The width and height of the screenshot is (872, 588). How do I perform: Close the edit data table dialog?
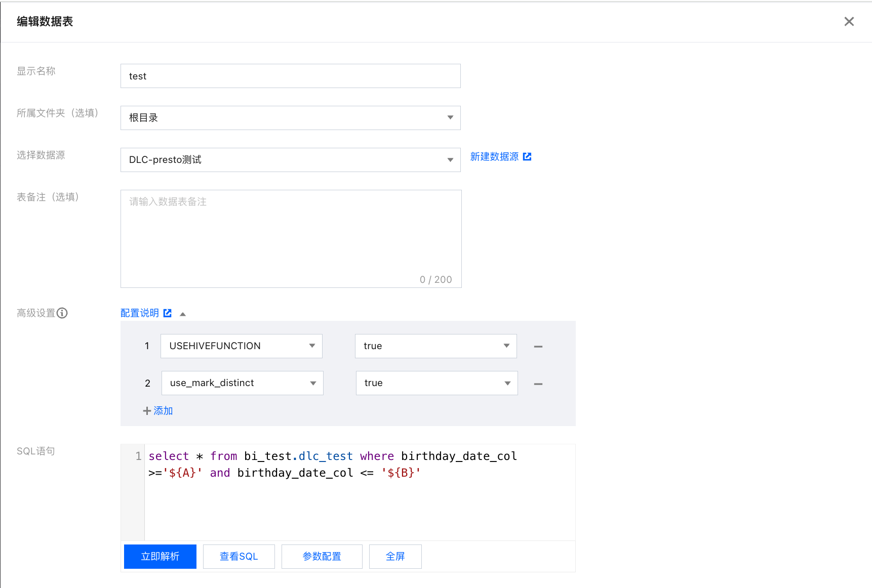tap(849, 22)
